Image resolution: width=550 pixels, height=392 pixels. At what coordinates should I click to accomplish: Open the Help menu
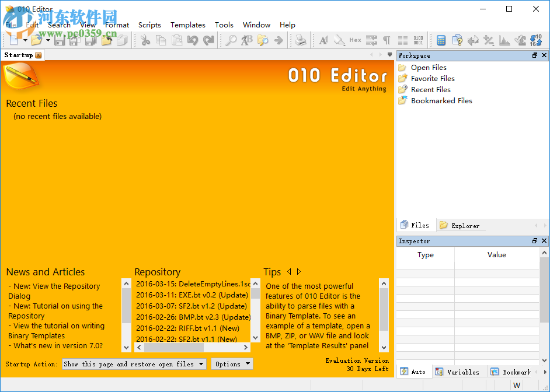288,25
